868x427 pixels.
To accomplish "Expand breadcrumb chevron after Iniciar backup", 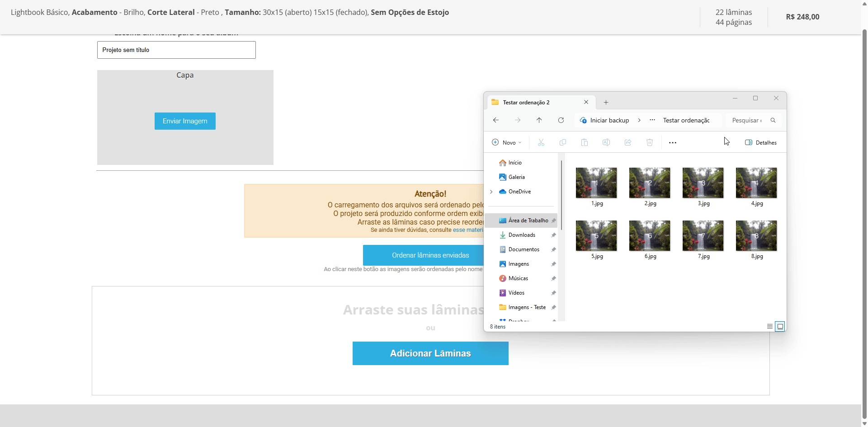I will (639, 120).
